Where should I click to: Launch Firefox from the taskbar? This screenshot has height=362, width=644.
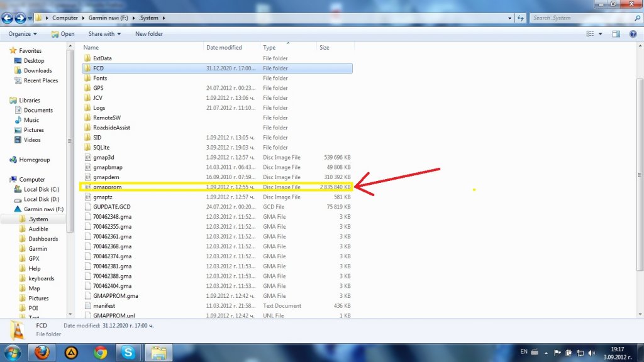click(x=42, y=352)
